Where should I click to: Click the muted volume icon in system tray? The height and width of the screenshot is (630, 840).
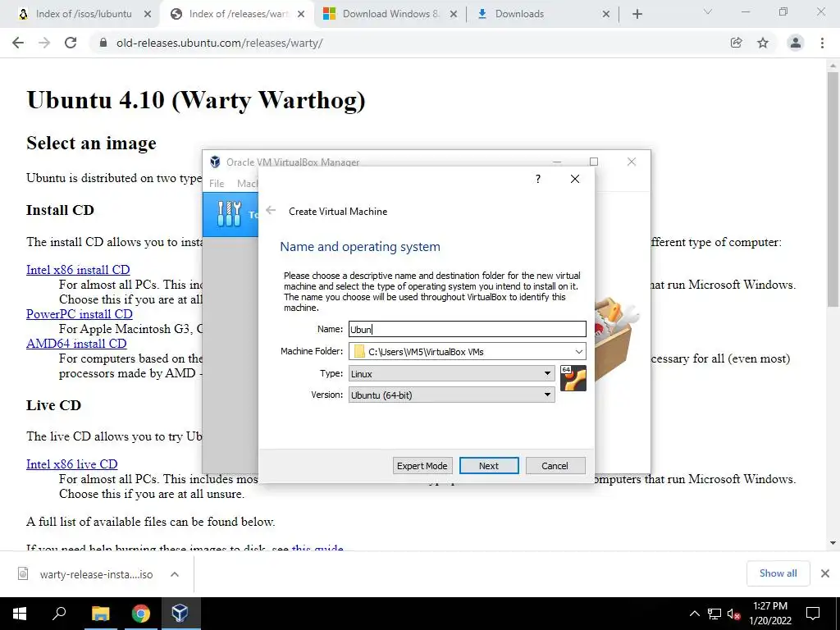point(733,614)
